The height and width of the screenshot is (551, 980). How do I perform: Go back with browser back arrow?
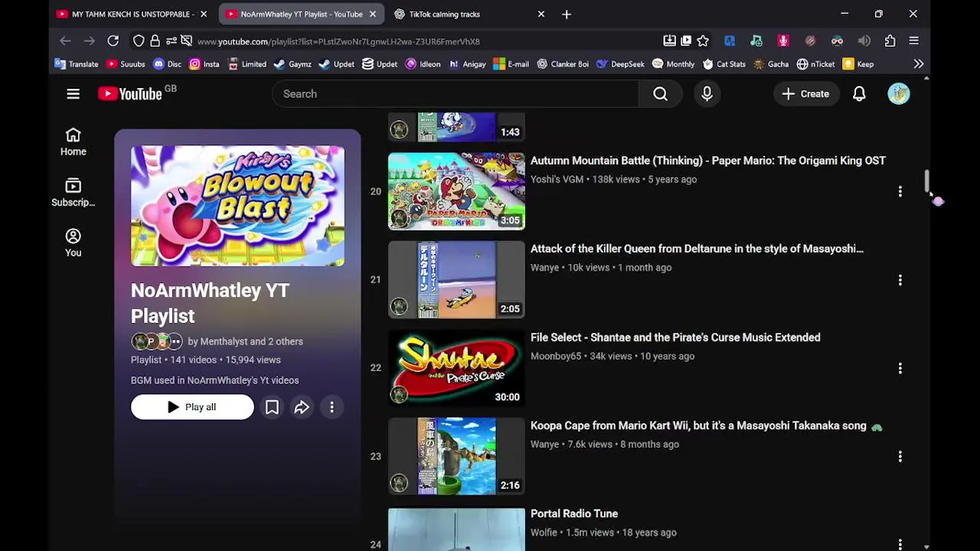coord(66,41)
